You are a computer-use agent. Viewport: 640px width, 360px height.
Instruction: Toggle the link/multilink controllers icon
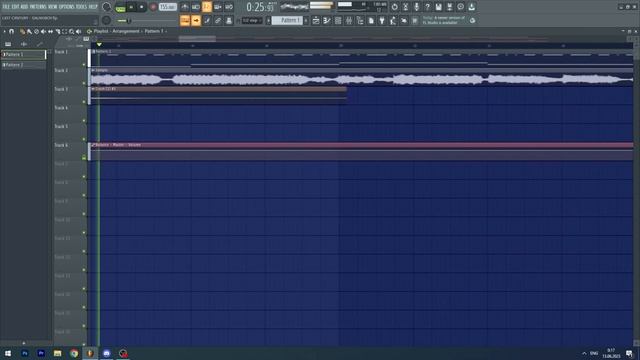pos(218,20)
